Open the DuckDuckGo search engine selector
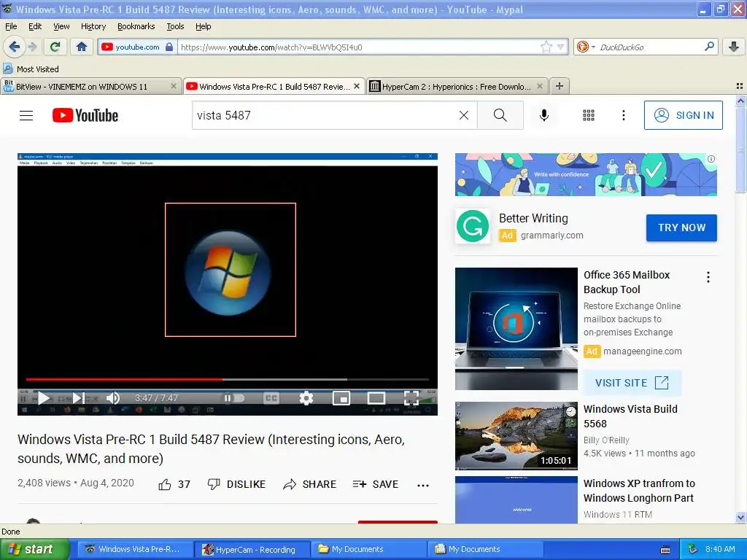The width and height of the screenshot is (747, 560). pos(586,47)
